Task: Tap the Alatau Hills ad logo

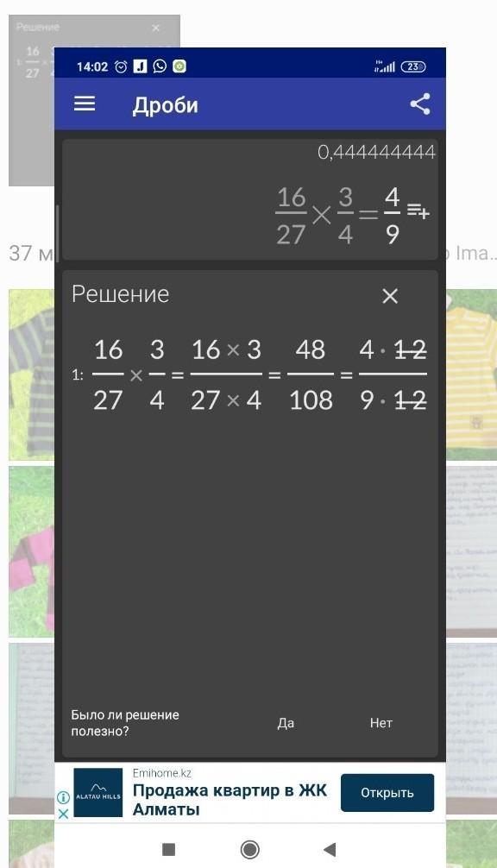Action: [x=98, y=792]
